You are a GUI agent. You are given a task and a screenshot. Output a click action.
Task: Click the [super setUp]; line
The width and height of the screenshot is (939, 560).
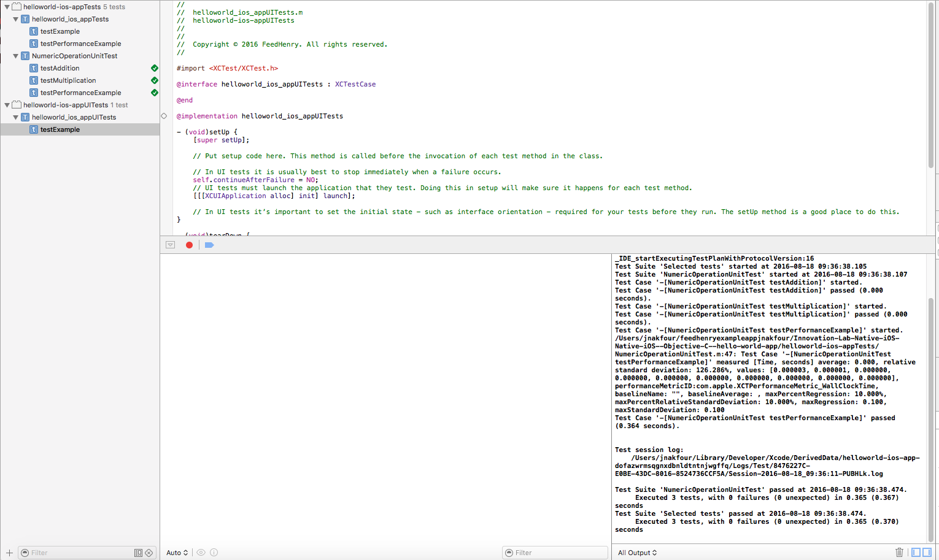tap(221, 140)
